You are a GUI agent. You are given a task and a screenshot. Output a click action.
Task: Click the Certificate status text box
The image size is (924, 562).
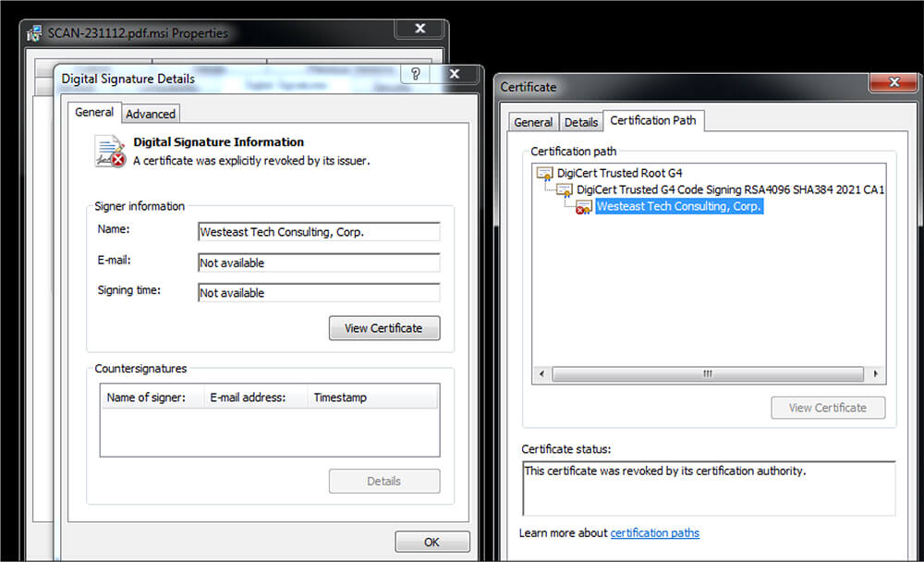tap(709, 488)
